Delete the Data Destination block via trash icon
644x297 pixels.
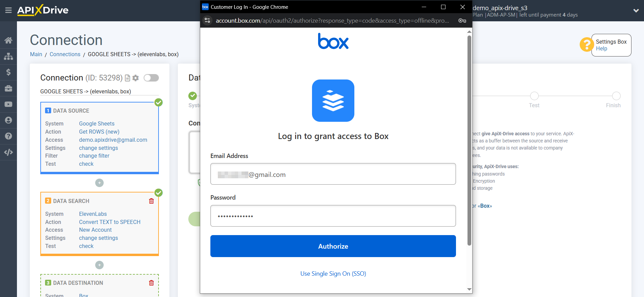pos(151,283)
